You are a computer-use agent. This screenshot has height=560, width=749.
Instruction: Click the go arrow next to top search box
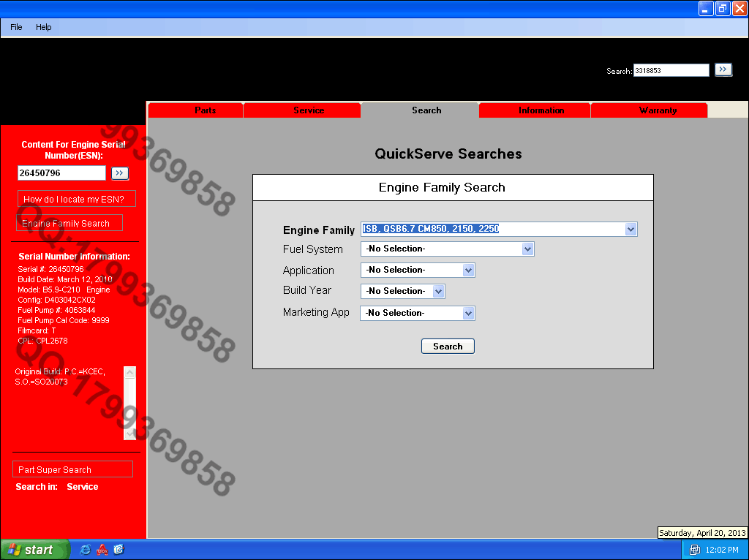pyautogui.click(x=723, y=69)
